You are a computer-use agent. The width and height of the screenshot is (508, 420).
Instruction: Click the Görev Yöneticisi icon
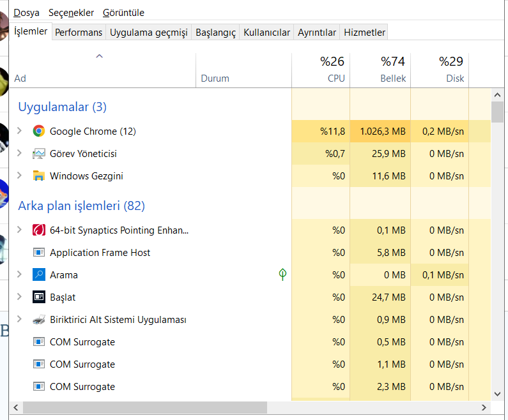coord(39,154)
